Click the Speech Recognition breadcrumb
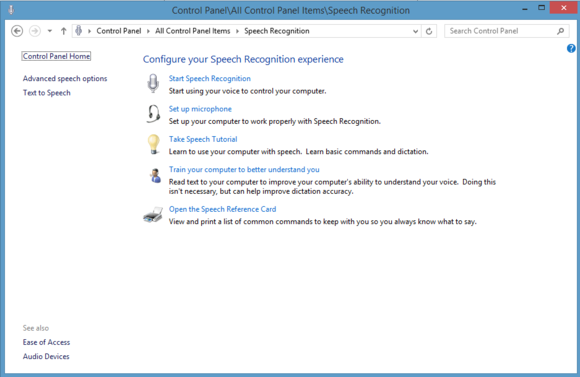 (x=277, y=31)
